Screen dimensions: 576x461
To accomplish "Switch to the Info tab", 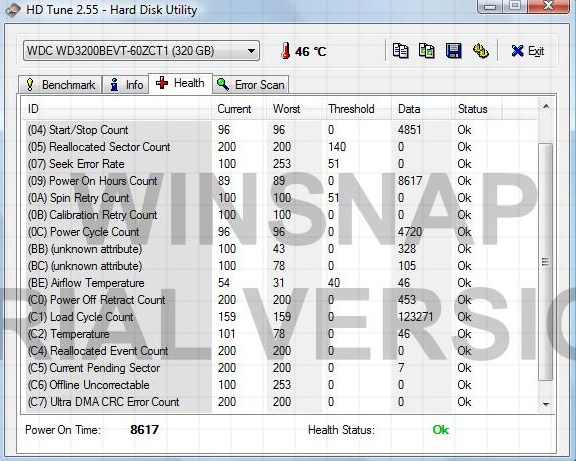I will tap(126, 85).
